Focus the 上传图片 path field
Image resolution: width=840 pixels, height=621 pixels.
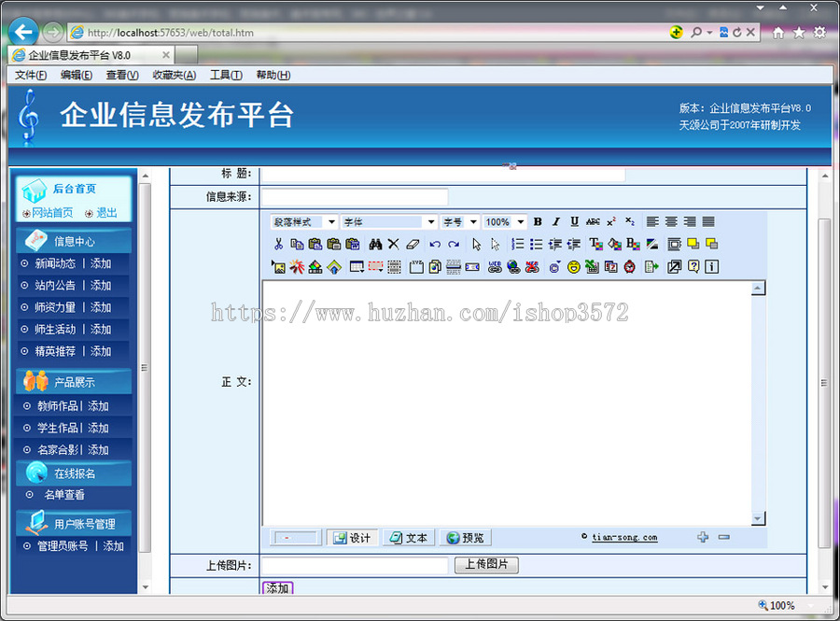coord(355,565)
